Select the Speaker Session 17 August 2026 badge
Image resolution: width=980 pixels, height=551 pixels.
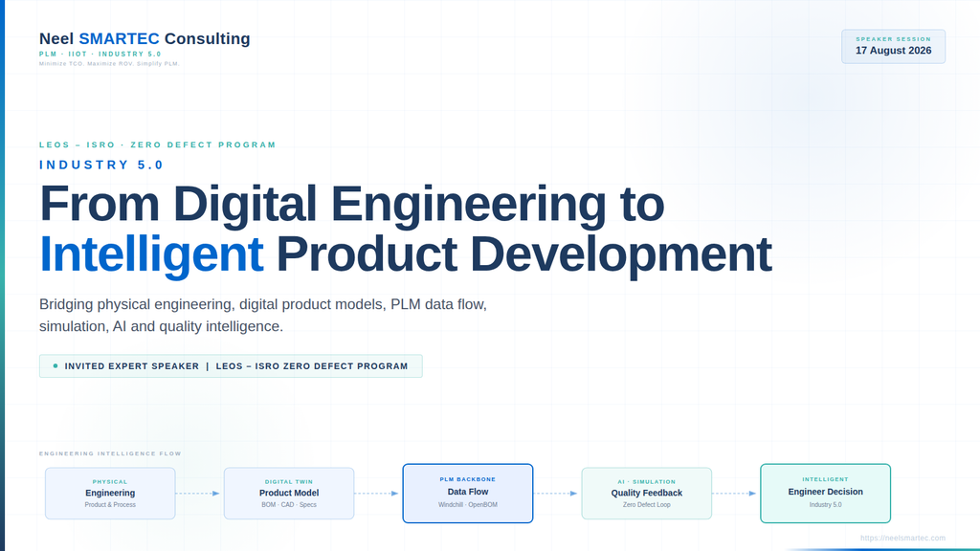pyautogui.click(x=893, y=46)
